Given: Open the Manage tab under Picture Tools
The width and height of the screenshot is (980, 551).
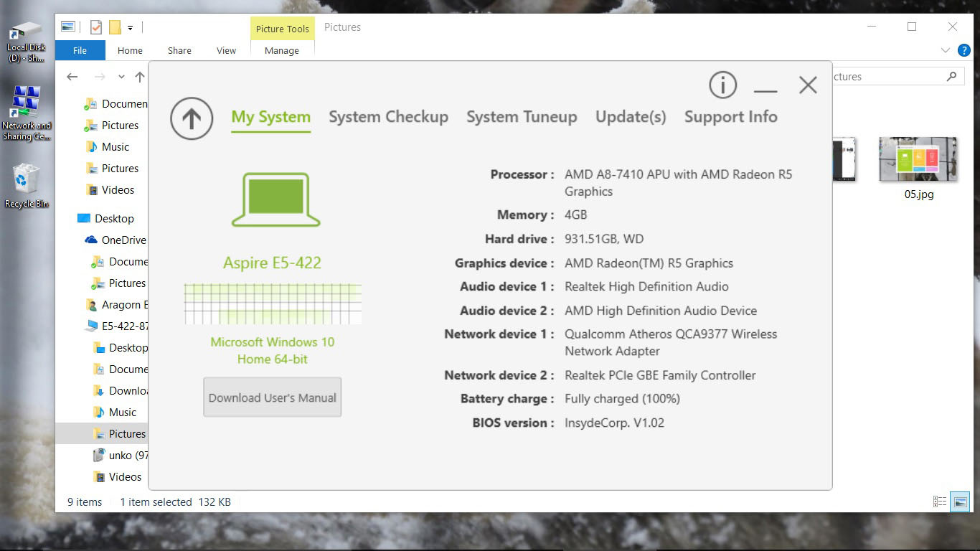Looking at the screenshot, I should (x=282, y=50).
